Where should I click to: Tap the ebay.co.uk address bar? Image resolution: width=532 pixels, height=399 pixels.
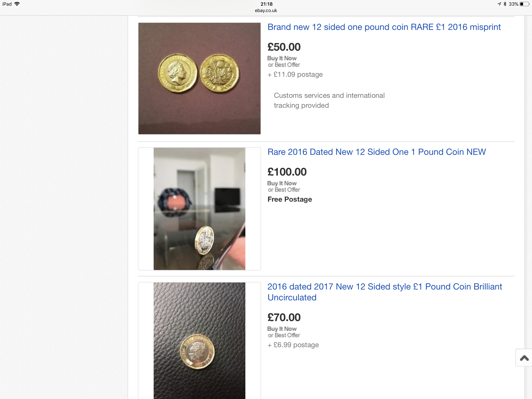[x=266, y=11]
